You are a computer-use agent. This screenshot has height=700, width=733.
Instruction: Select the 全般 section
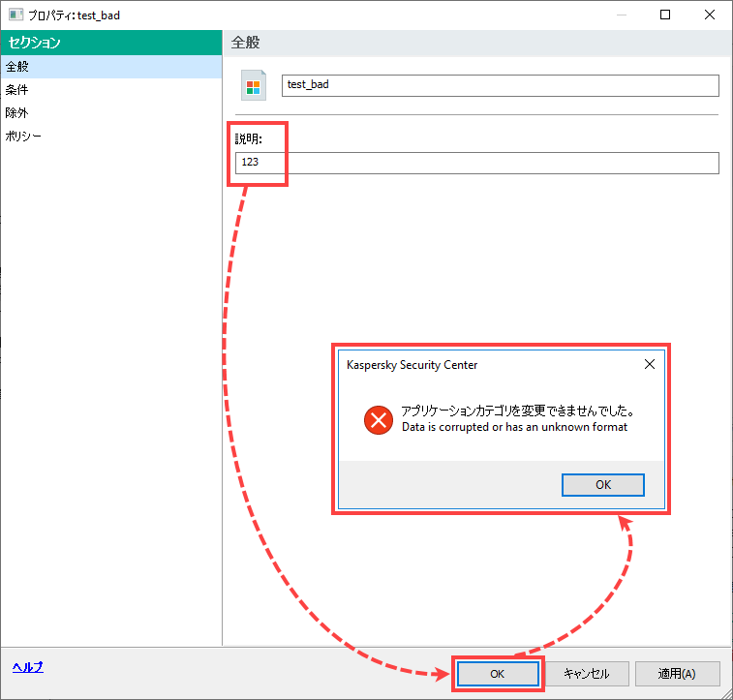[110, 67]
